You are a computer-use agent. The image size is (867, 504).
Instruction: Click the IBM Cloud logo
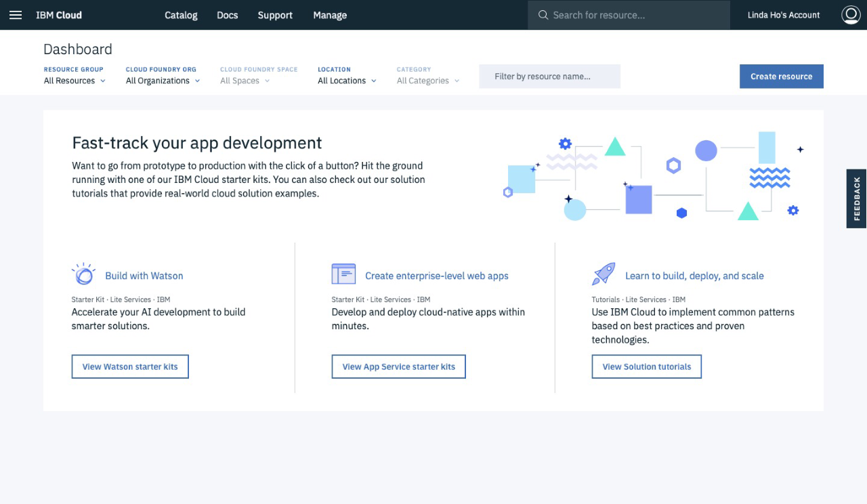[59, 15]
